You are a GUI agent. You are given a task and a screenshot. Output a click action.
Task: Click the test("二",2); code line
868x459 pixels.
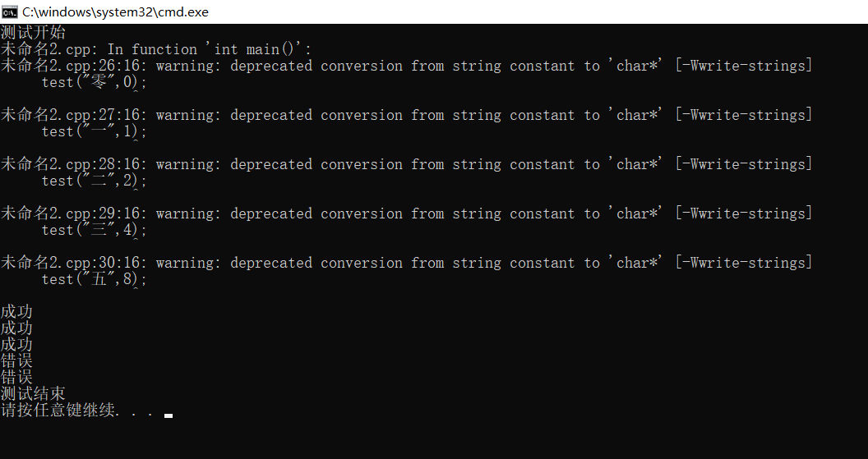[94, 181]
